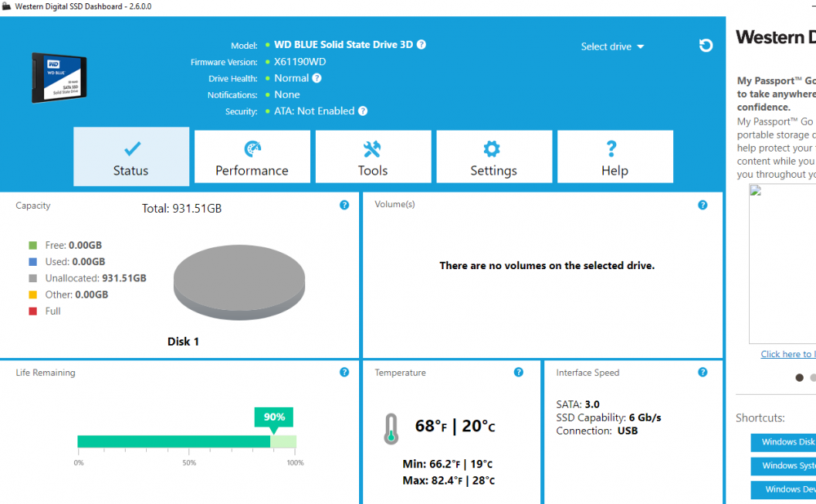Switch to the Status tab
816x504 pixels.
131,157
